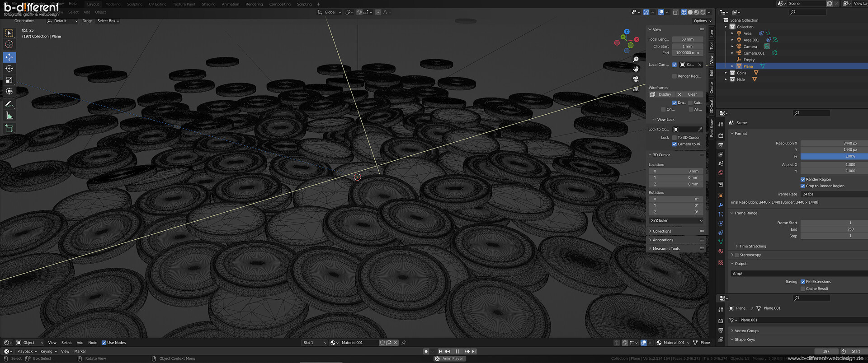Pick the Measure tool

9,116
